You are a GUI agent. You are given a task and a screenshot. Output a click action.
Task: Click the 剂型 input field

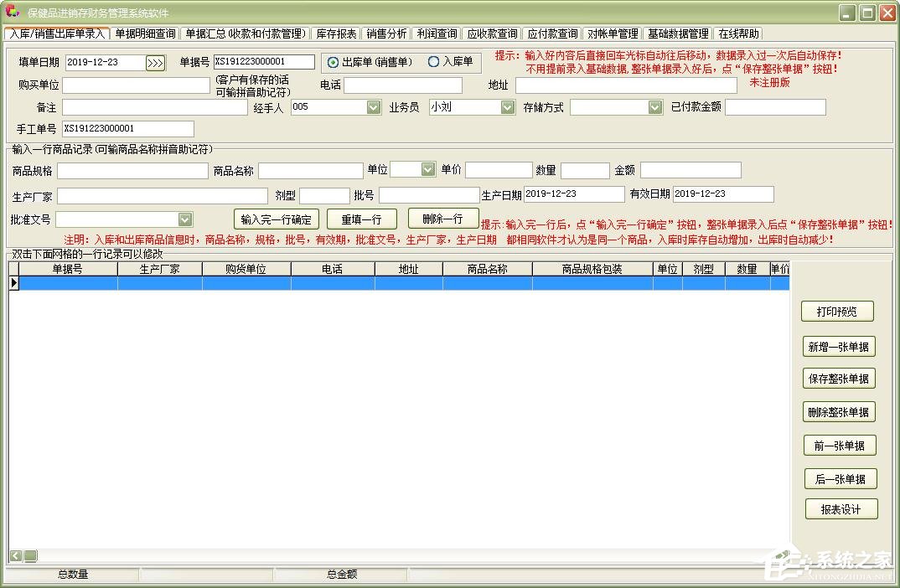[324, 196]
